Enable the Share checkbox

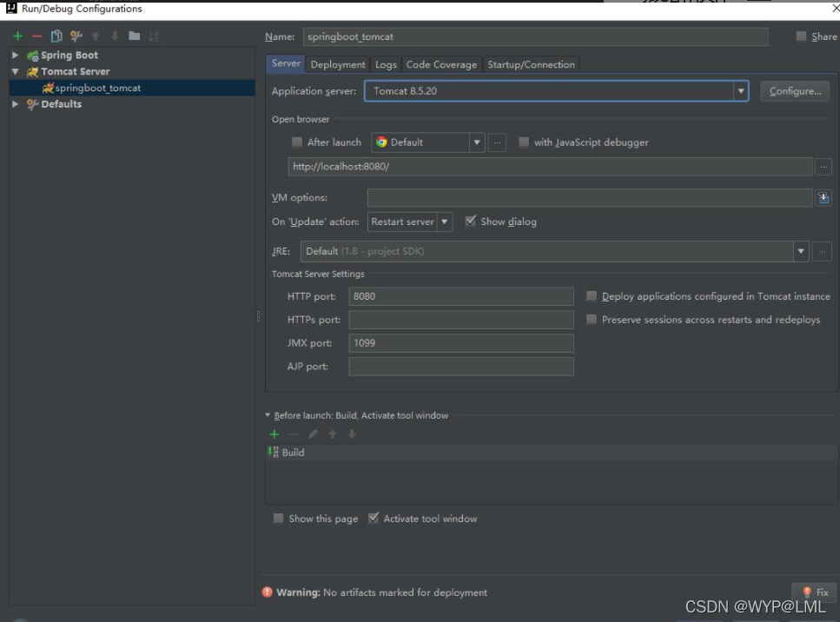pyautogui.click(x=801, y=36)
